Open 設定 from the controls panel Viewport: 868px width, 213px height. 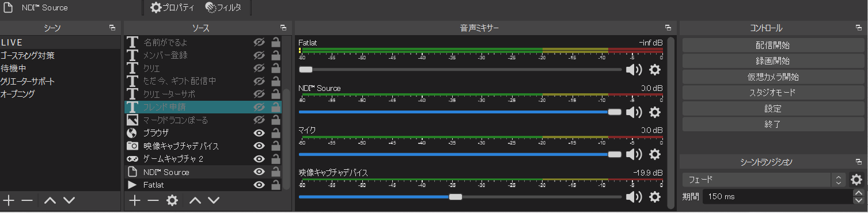[x=772, y=108]
